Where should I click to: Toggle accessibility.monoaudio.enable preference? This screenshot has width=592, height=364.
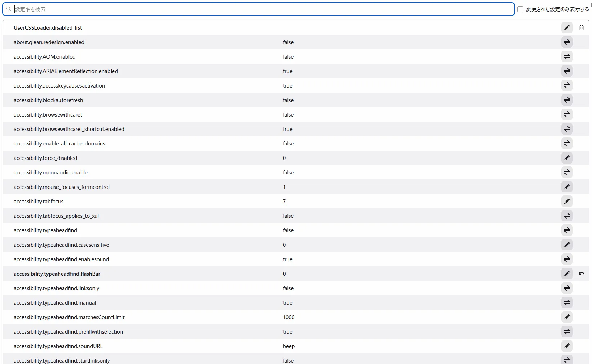click(x=567, y=172)
